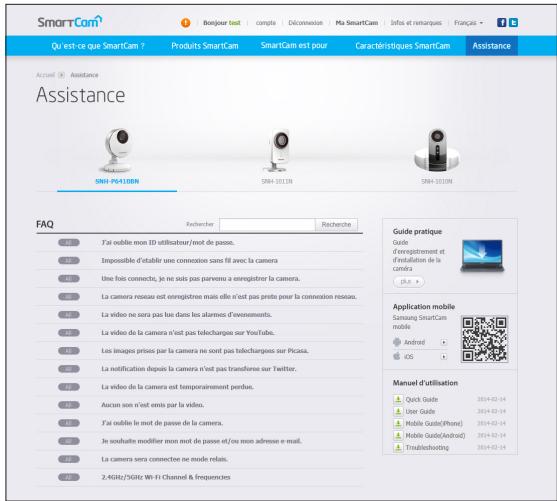Viewport: 557px width, 501px height.
Task: Download the User Guide manual
Action: pyautogui.click(x=420, y=411)
